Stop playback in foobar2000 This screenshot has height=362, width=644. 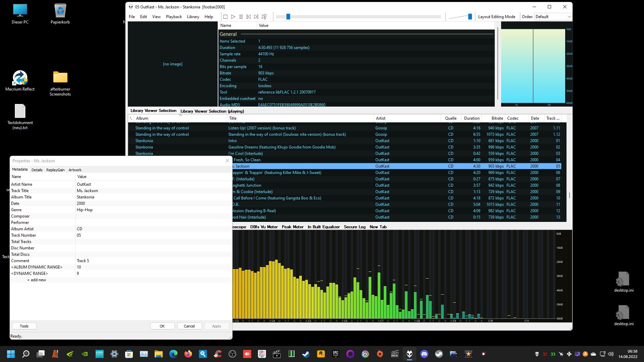coord(225,17)
